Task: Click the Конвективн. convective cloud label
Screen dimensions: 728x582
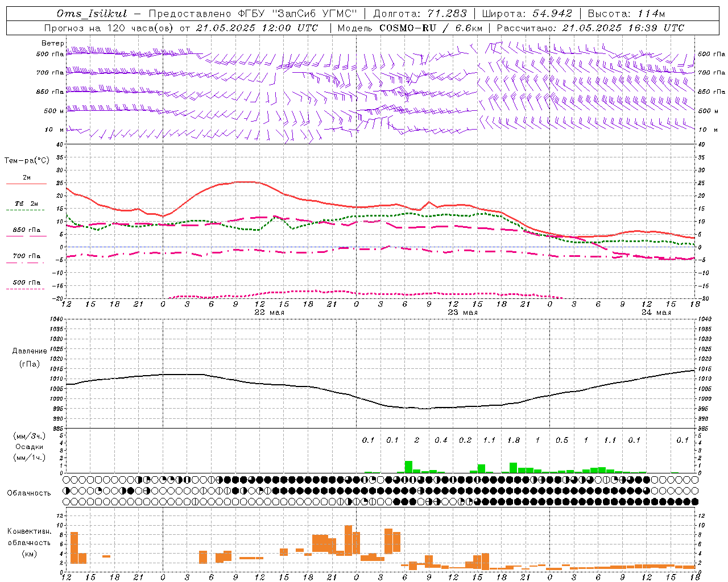Action: (29, 531)
